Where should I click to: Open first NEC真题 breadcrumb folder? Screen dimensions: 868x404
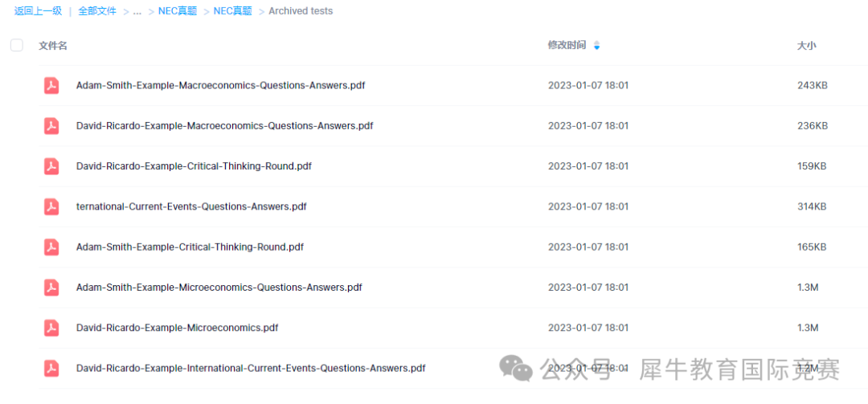178,11
